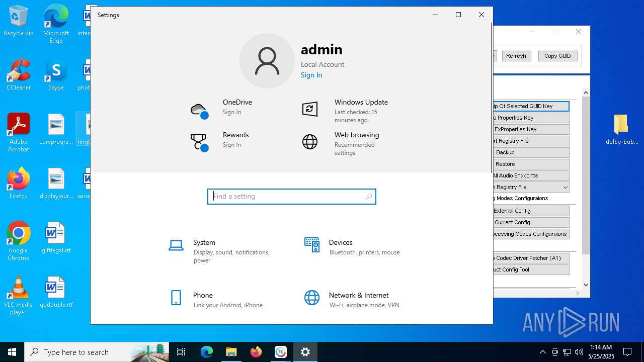The image size is (644, 362).
Task: Select the displayjour image file
Action: pos(56,184)
